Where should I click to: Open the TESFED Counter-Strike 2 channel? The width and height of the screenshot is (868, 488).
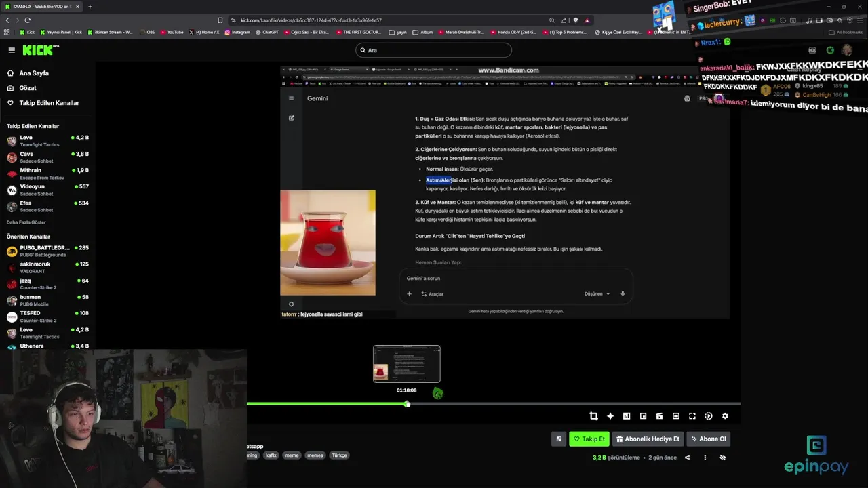click(x=47, y=317)
